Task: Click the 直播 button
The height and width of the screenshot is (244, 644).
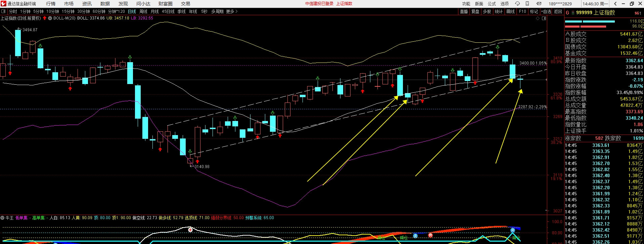Action: [x=464, y=11]
